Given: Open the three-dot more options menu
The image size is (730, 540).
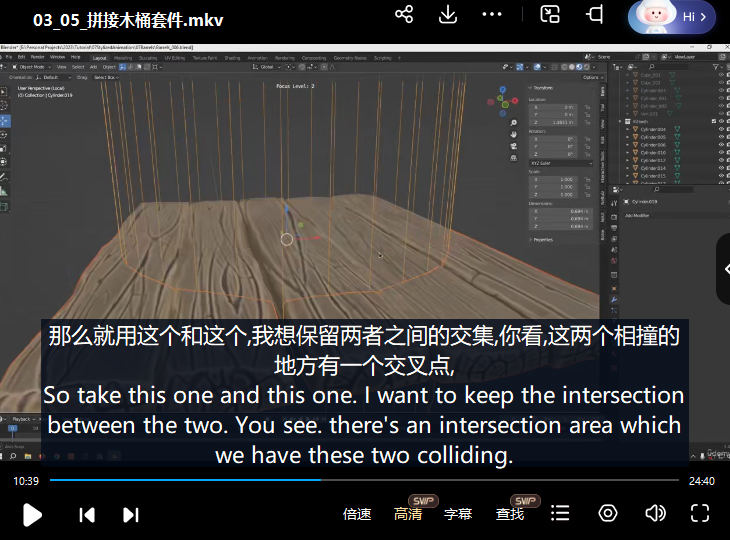Looking at the screenshot, I should click(492, 15).
